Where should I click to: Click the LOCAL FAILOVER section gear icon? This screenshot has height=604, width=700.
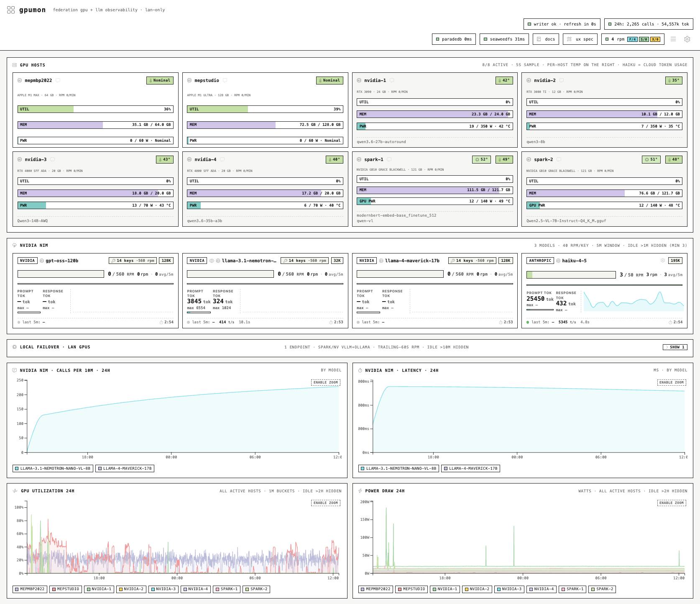(x=15, y=347)
